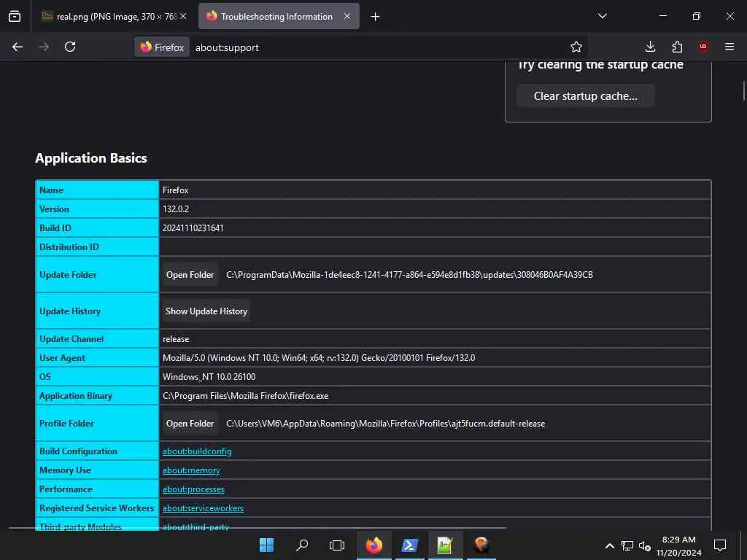Open Folder for the Update Folder
747x560 pixels.
pyautogui.click(x=190, y=275)
